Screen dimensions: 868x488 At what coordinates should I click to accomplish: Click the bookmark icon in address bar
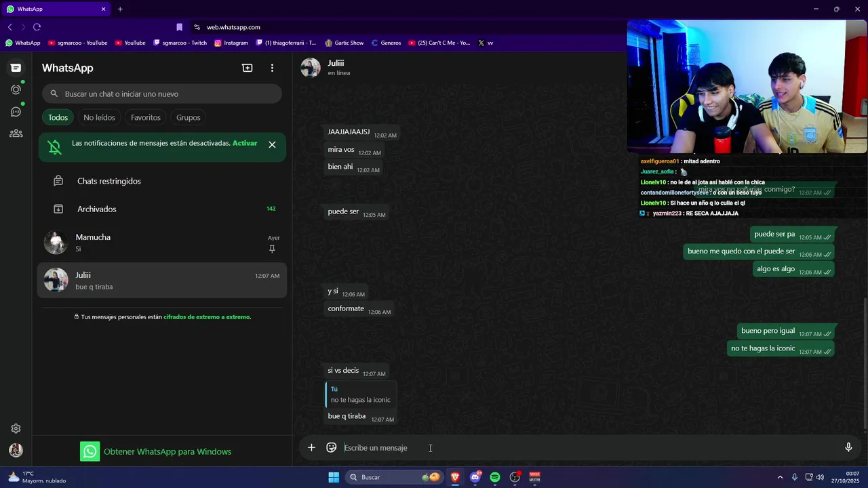(179, 27)
